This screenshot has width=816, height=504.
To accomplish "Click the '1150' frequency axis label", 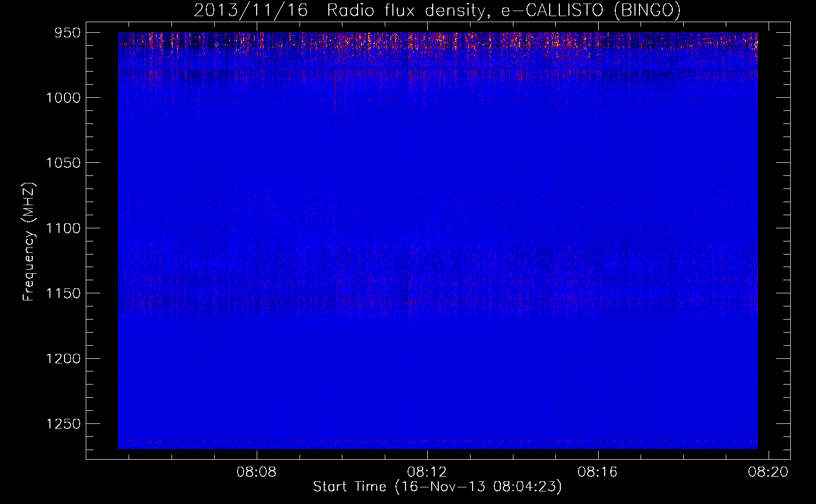I will pyautogui.click(x=63, y=293).
